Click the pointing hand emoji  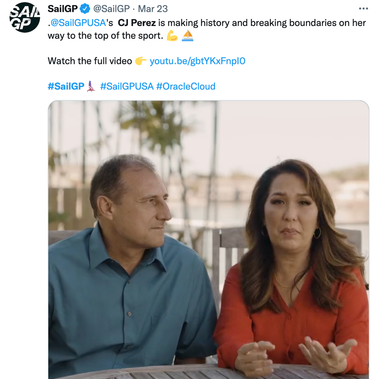click(x=141, y=61)
